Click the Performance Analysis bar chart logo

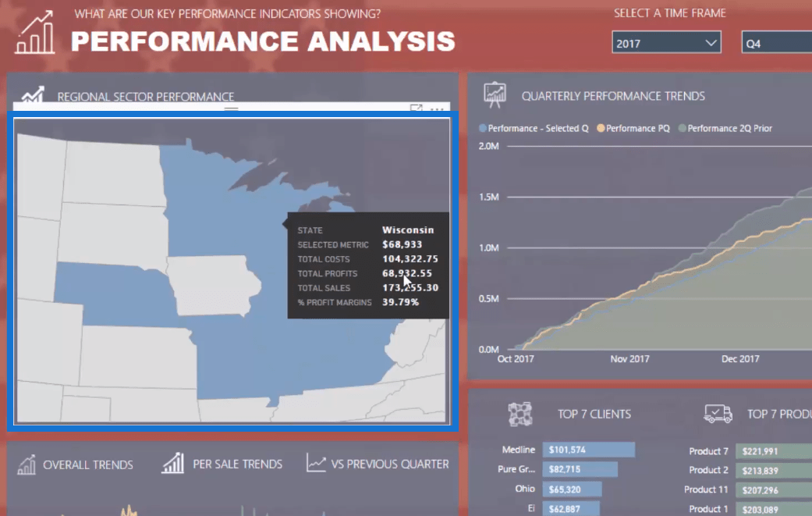point(34,32)
